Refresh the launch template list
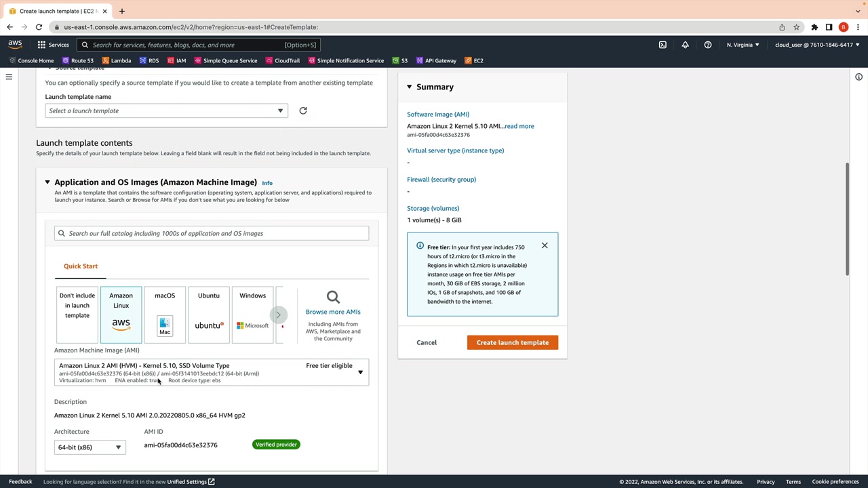868x488 pixels. 303,110
